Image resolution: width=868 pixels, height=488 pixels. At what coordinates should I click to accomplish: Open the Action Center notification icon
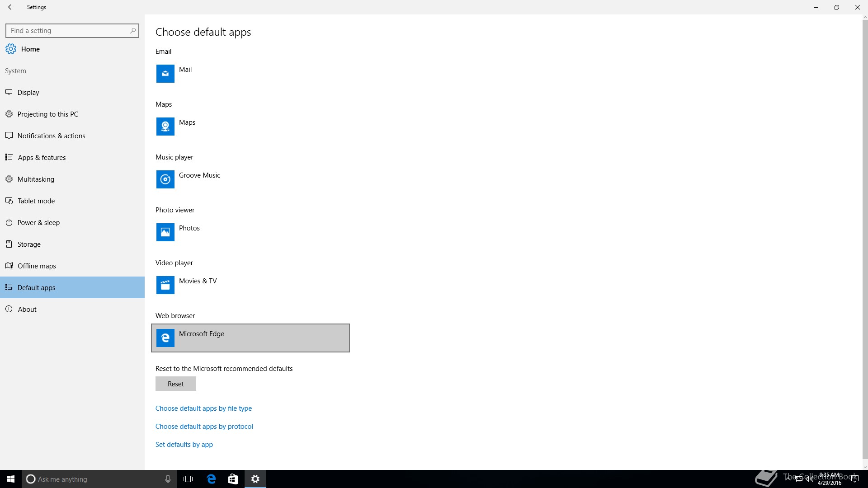[x=855, y=479]
